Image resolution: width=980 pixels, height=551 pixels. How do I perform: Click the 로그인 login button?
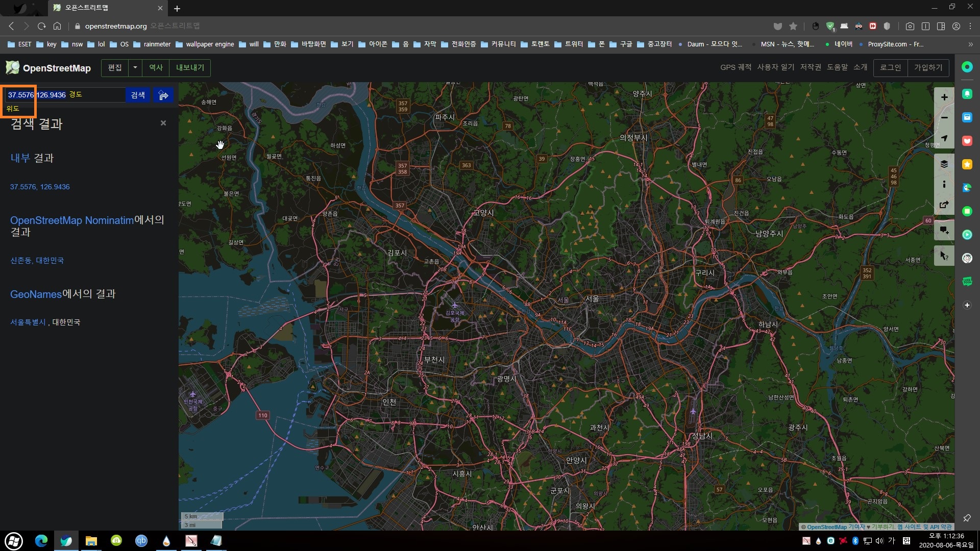click(891, 67)
